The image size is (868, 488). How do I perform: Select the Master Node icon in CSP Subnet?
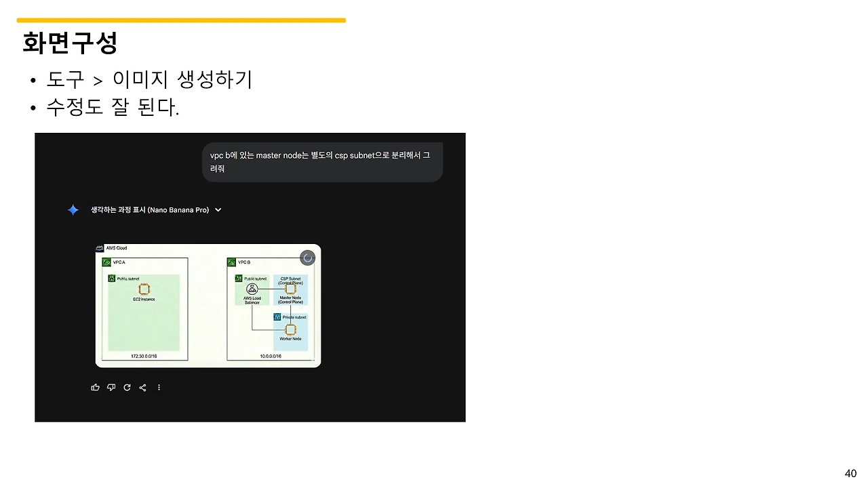click(290, 289)
